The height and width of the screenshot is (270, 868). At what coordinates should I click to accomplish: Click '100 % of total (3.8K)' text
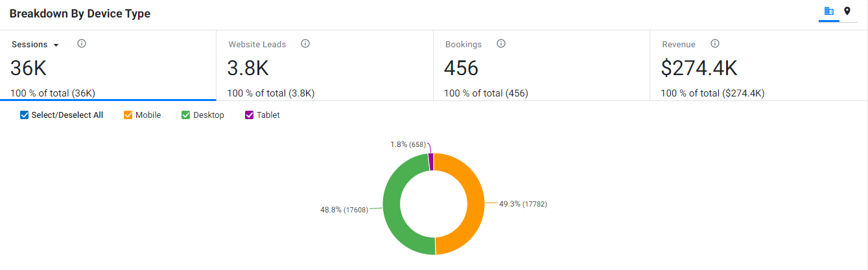pos(271,93)
